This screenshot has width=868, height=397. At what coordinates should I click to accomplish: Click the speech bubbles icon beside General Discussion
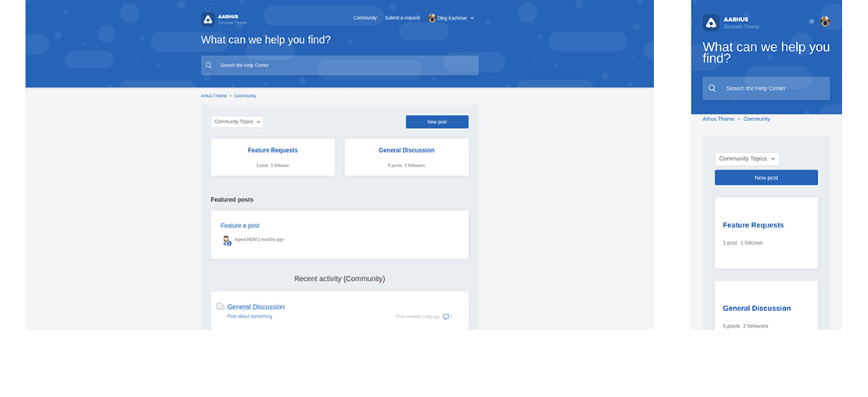(x=221, y=307)
